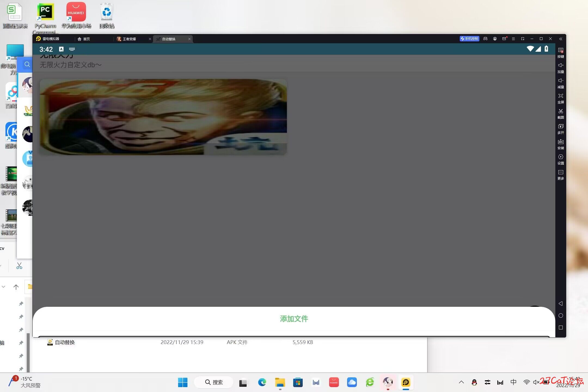The width and height of the screenshot is (588, 392).
Task: Open multi-instance manager (多开)
Action: [x=561, y=129]
